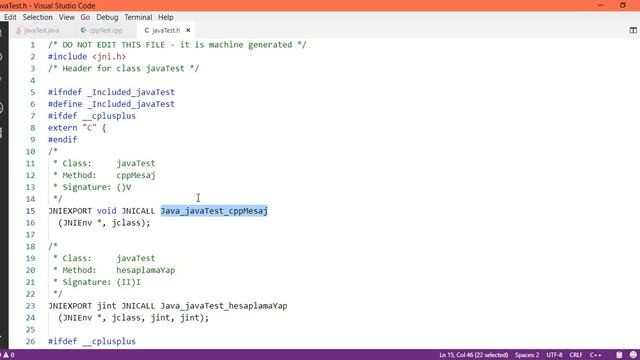Click 'extern "C" {' line

77,128
